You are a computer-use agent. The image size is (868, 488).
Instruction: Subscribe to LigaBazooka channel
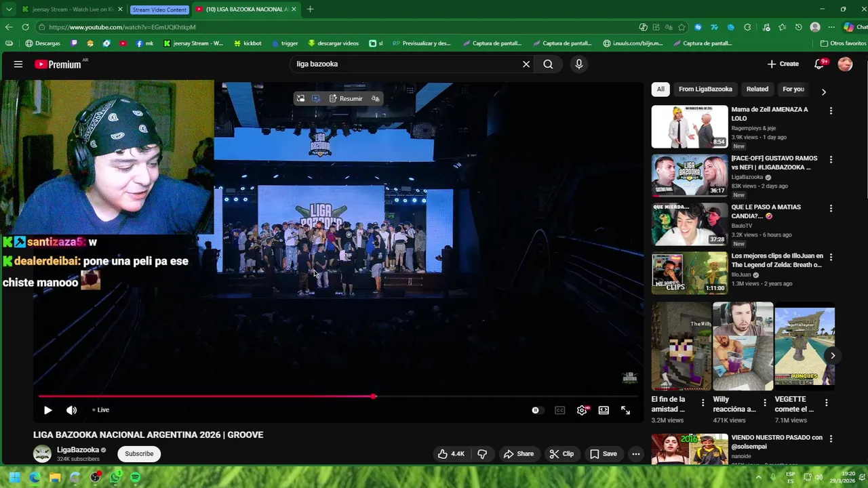[139, 453]
